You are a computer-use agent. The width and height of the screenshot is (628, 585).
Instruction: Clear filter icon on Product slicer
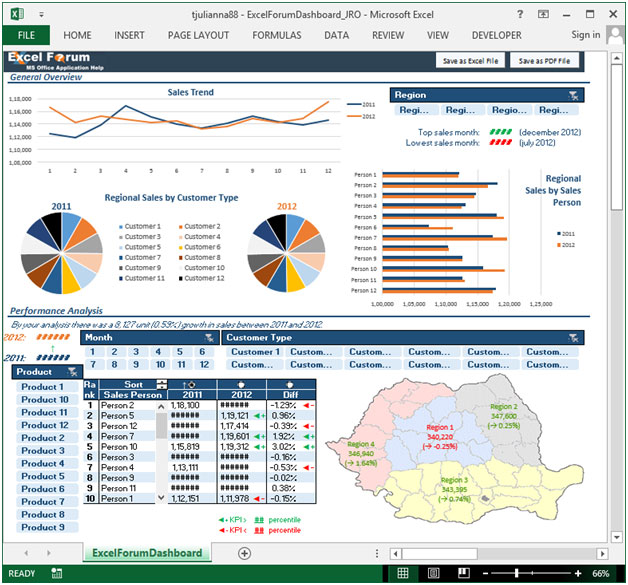[72, 372]
